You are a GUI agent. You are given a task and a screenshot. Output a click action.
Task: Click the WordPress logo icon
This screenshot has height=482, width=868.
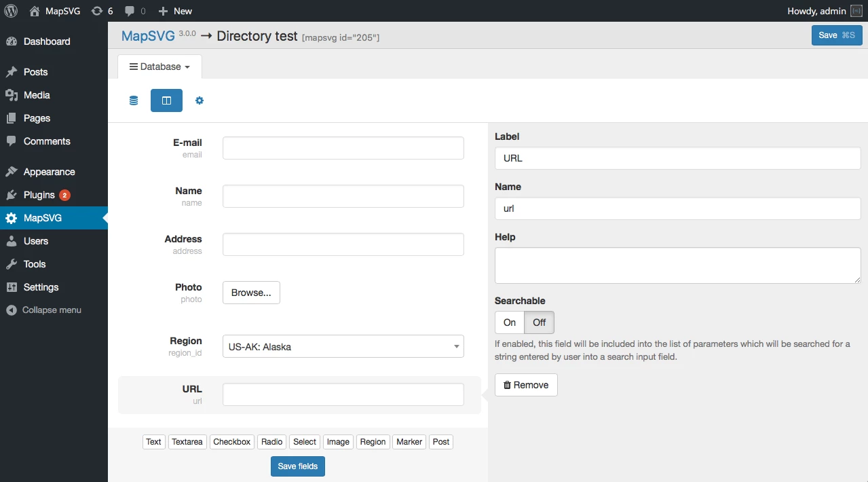point(11,11)
